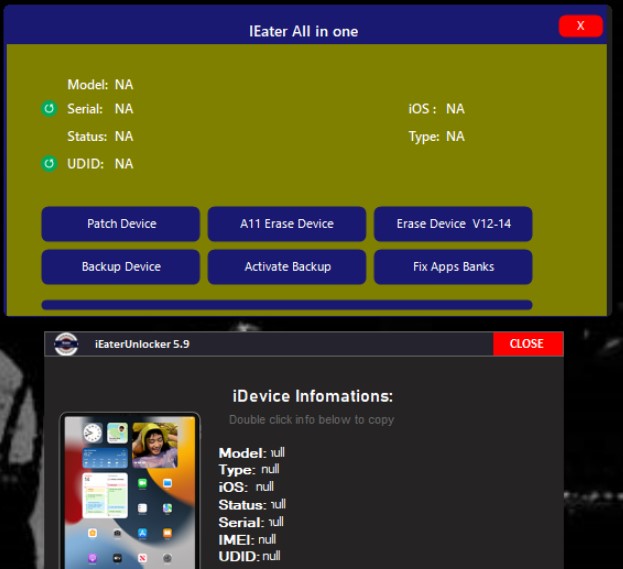
Task: Run Backup Device
Action: pyautogui.click(x=121, y=267)
